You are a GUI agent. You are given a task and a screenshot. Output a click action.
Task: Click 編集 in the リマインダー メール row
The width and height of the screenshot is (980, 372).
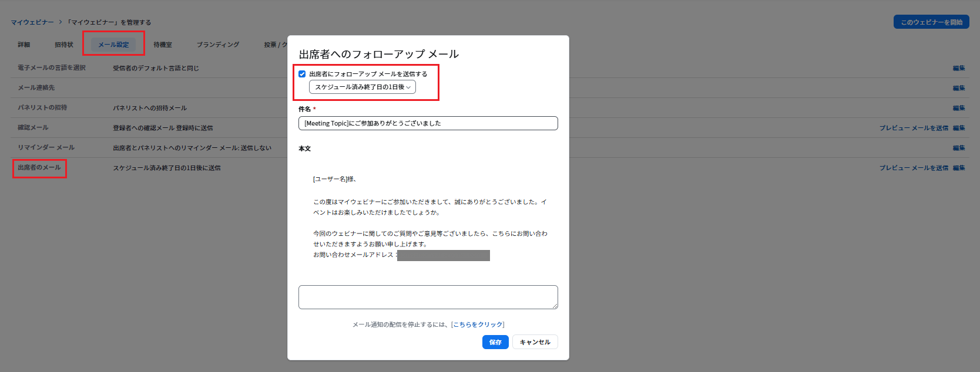pos(959,148)
